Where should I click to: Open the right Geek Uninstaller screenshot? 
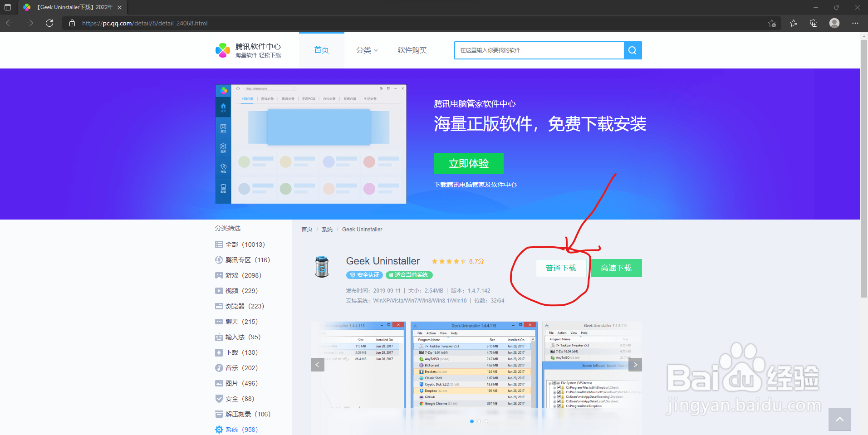592,365
